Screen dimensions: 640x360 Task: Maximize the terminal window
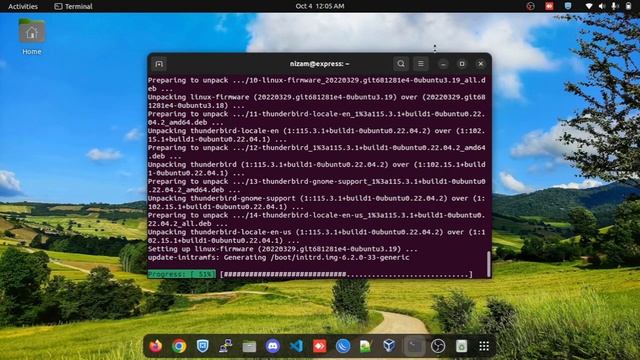462,64
